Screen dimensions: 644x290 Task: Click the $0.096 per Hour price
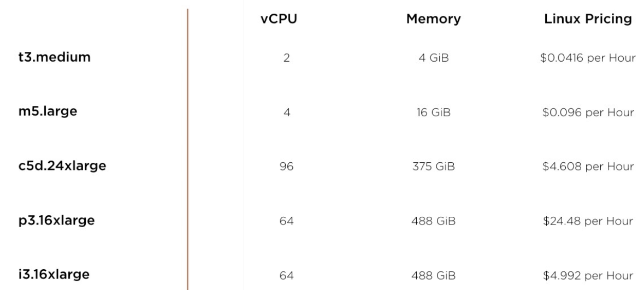(588, 112)
